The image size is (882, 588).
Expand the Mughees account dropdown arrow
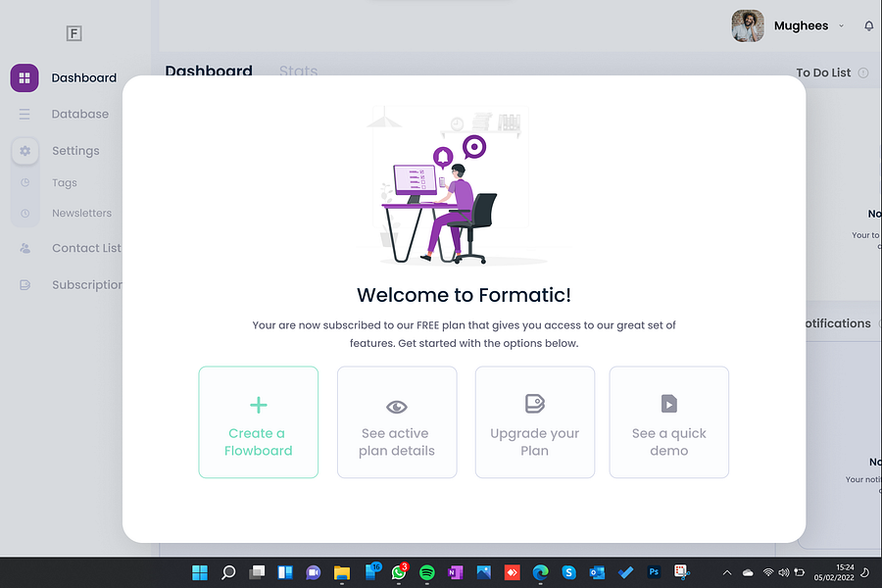pos(842,25)
